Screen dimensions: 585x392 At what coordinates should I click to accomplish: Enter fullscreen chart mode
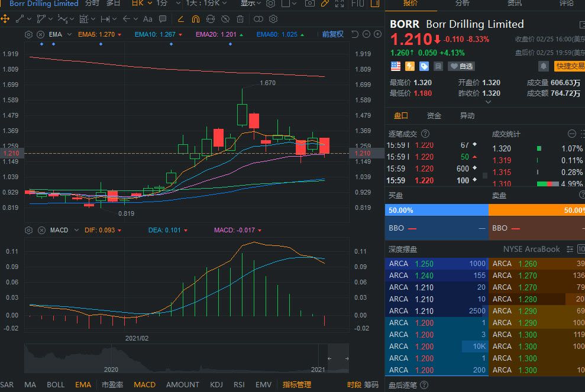click(x=340, y=4)
